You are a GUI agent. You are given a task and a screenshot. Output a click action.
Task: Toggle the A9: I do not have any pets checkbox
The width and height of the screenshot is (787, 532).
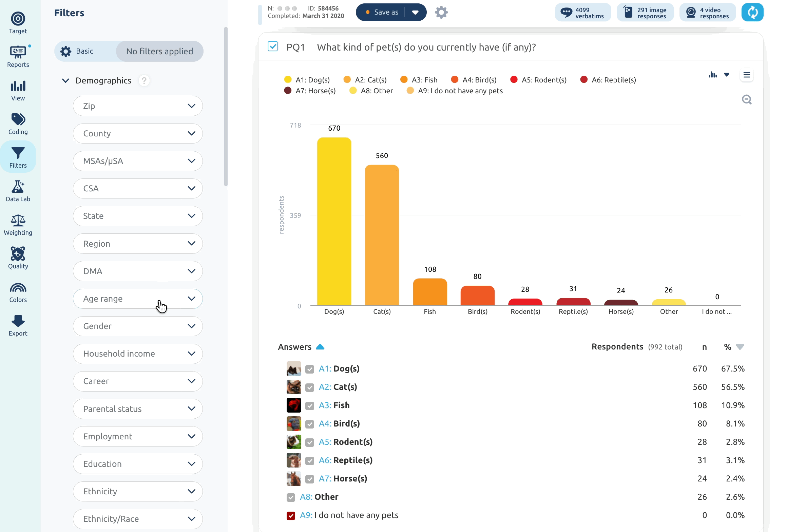coord(291,516)
